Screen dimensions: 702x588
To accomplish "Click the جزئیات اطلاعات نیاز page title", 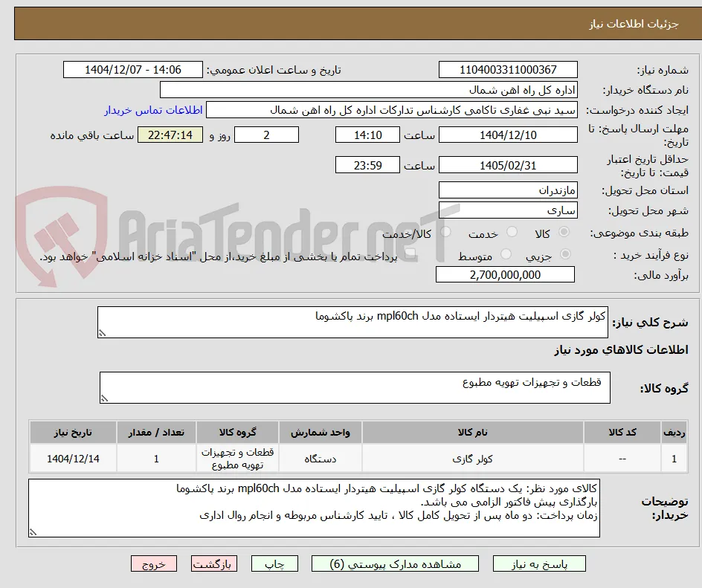I will [634, 24].
